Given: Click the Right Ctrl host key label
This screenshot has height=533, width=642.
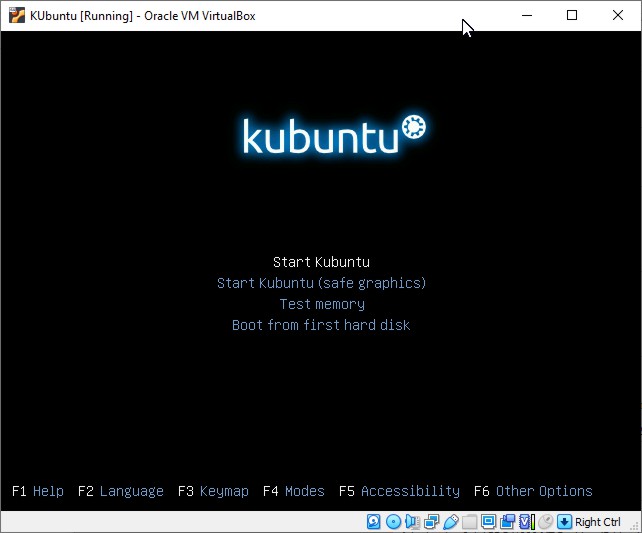Looking at the screenshot, I should click(597, 522).
